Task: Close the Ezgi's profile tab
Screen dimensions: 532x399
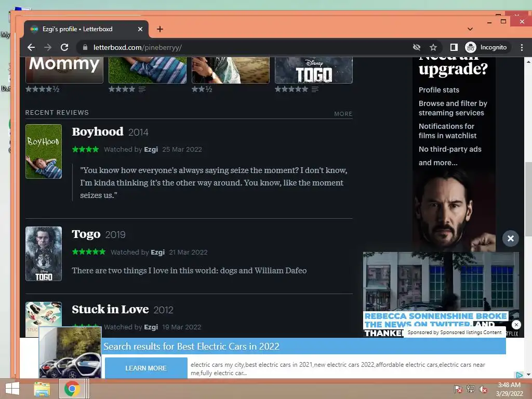Action: pyautogui.click(x=140, y=29)
